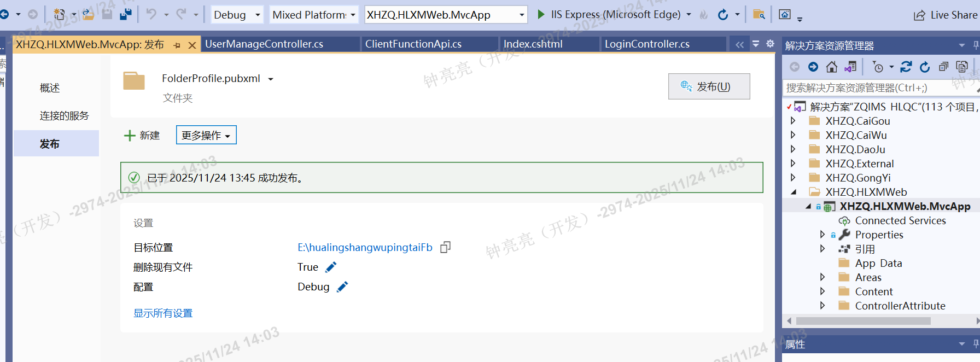Viewport: 980px width, 362px height.
Task: Expand the XHZQ.CaiWu folder node
Action: pyautogui.click(x=794, y=135)
